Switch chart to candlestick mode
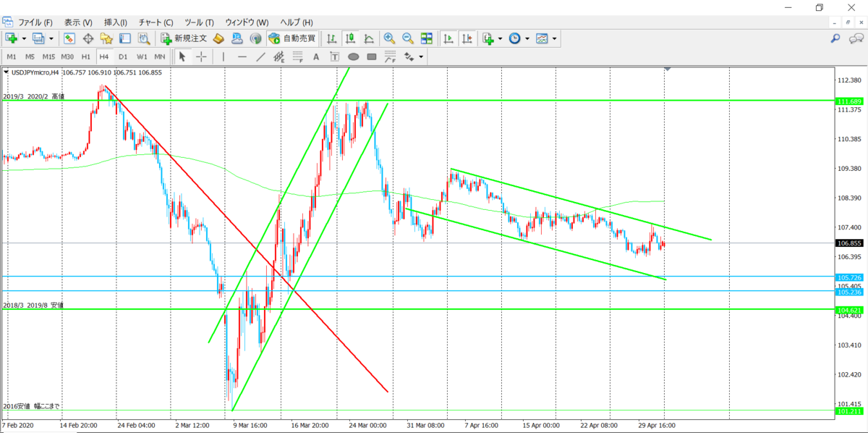Viewport: 868px width, 433px height. coord(351,38)
